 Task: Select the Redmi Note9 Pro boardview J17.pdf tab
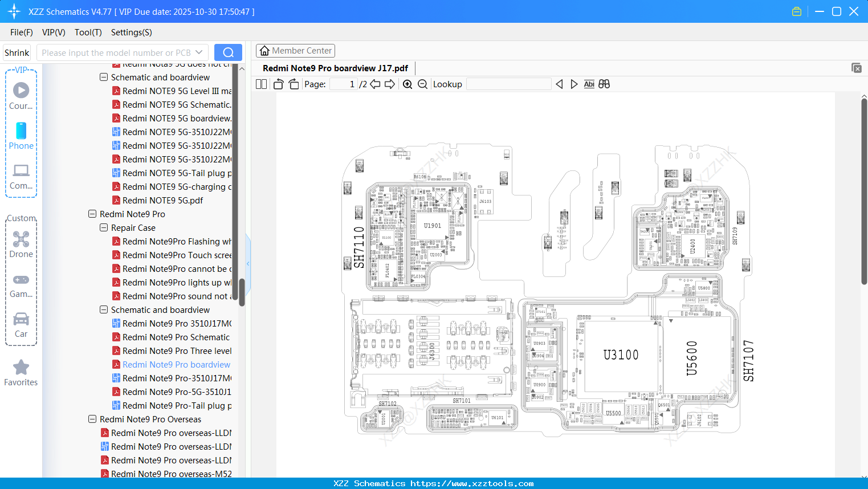335,68
